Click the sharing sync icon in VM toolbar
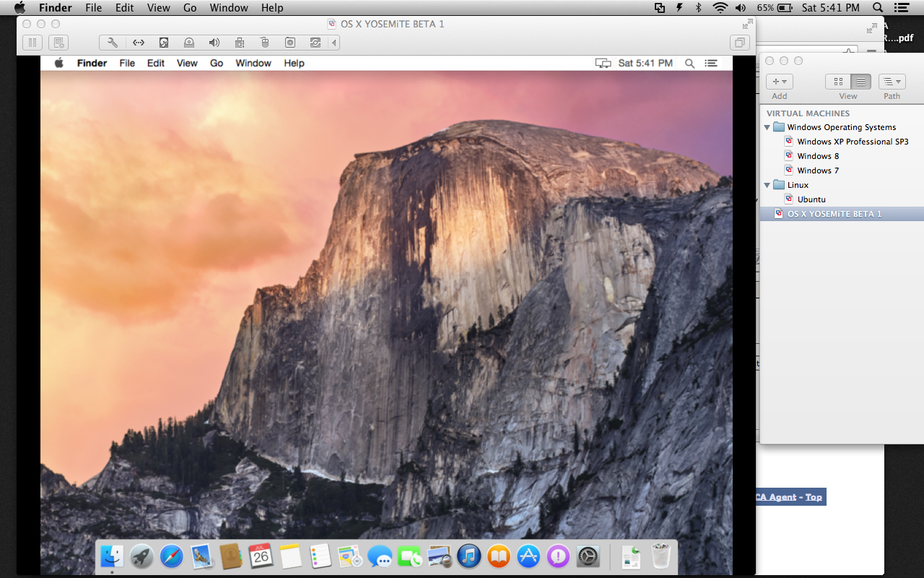The width and height of the screenshot is (924, 578). (315, 43)
